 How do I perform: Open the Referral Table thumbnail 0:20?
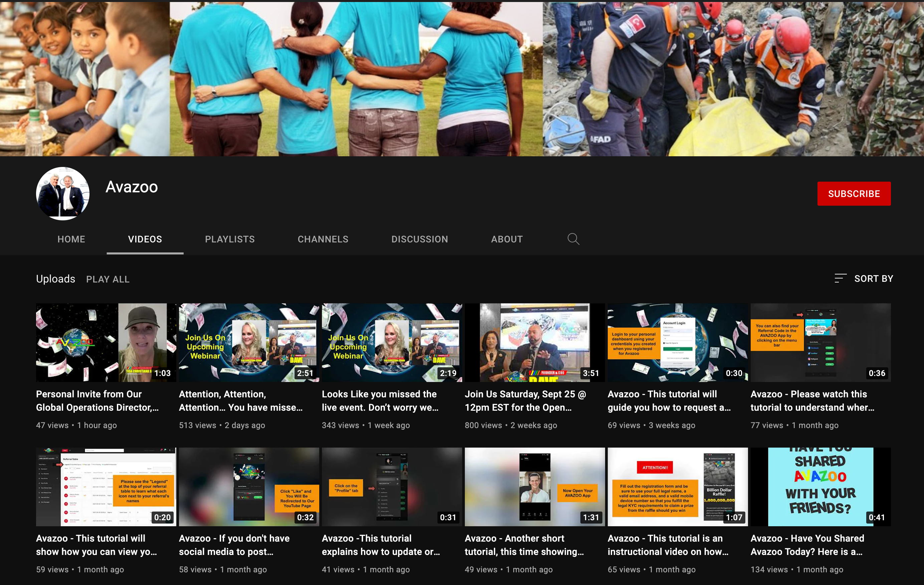[x=106, y=487]
